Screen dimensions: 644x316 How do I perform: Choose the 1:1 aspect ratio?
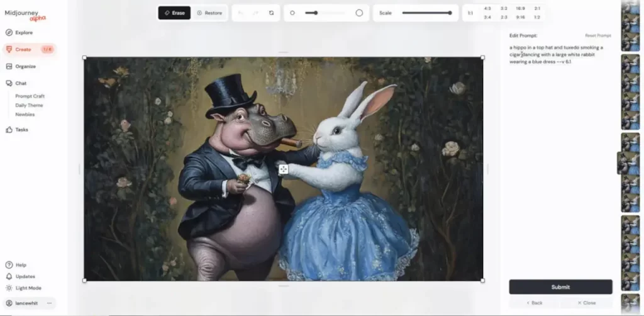470,13
